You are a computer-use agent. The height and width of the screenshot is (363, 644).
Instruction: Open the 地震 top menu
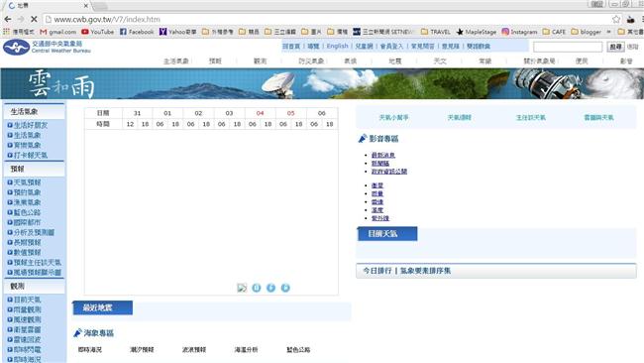click(x=395, y=60)
